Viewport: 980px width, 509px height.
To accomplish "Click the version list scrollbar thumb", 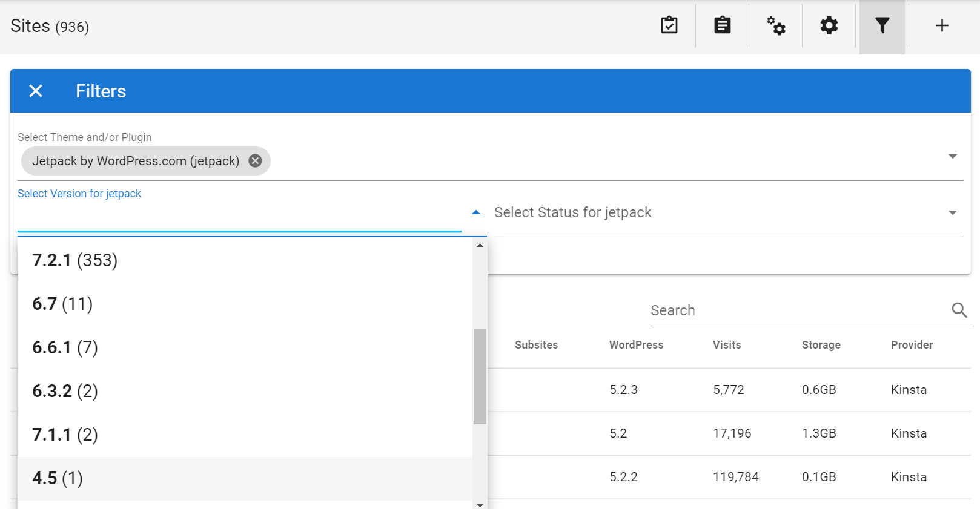I will coord(480,376).
